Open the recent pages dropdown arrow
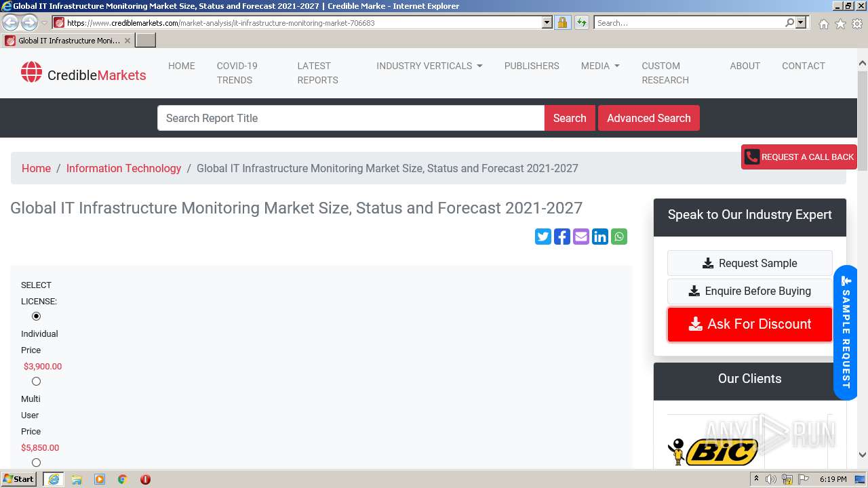The height and width of the screenshot is (488, 868). point(44,23)
